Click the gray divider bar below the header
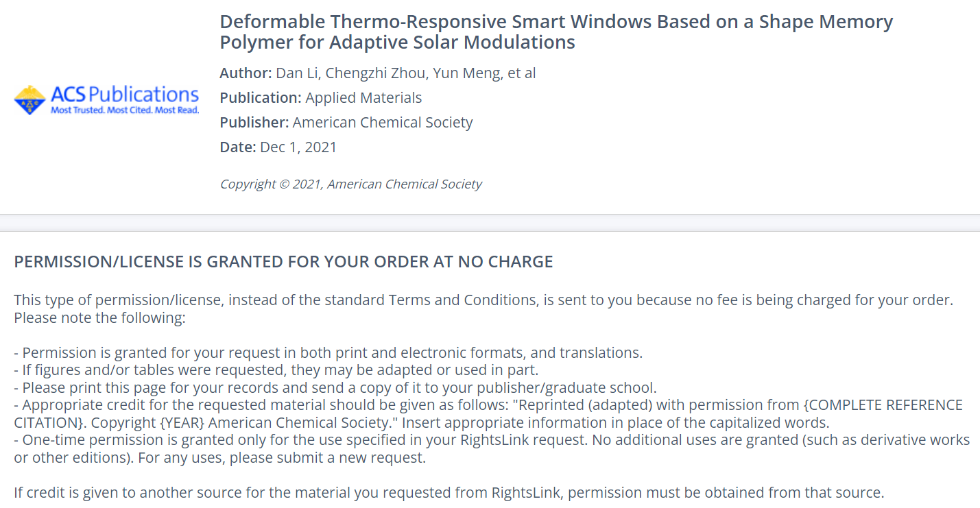Image resolution: width=980 pixels, height=508 pixels. pos(490,223)
